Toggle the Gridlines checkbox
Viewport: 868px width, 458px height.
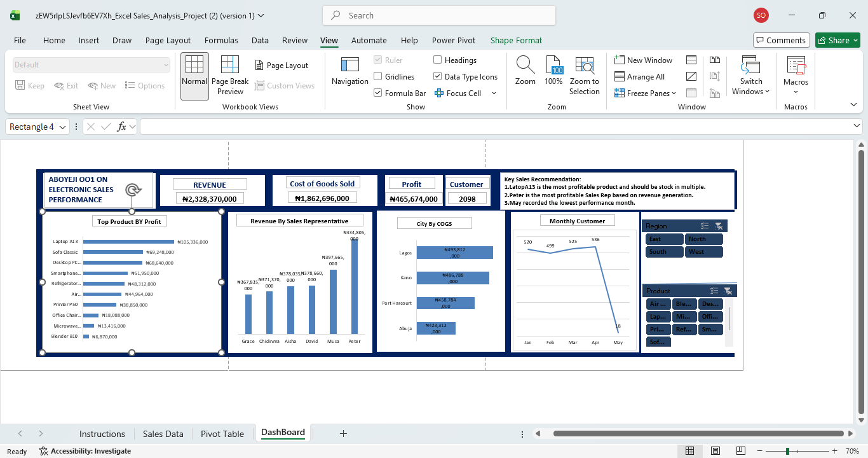point(378,77)
